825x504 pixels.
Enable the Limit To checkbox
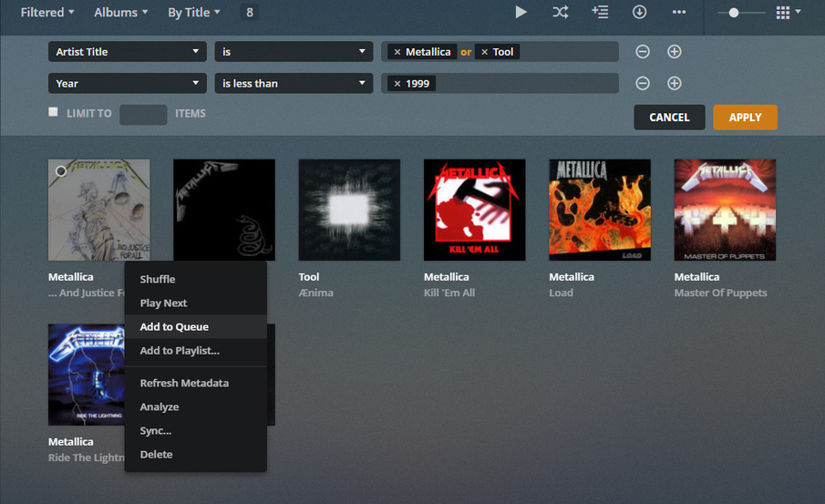click(53, 112)
